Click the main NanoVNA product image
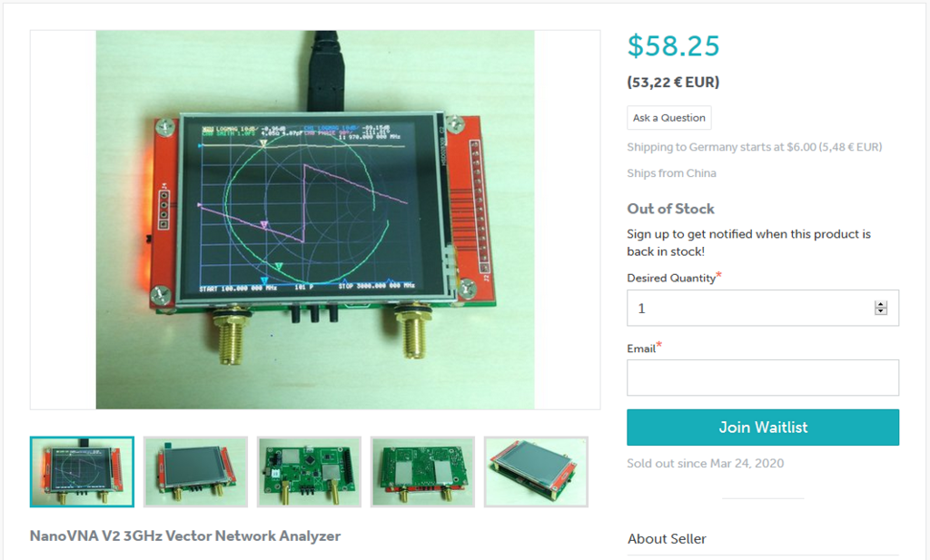Screen dimensions: 930x560 click(x=315, y=220)
